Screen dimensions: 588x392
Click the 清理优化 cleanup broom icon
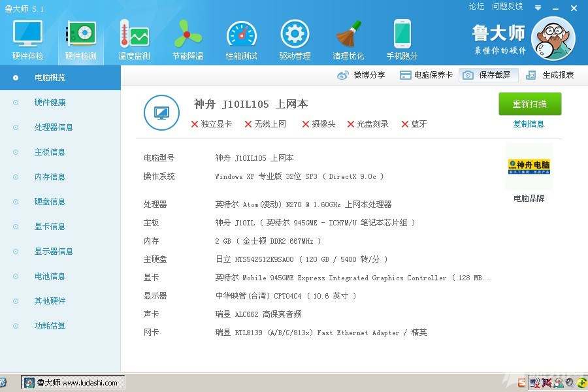(348, 39)
